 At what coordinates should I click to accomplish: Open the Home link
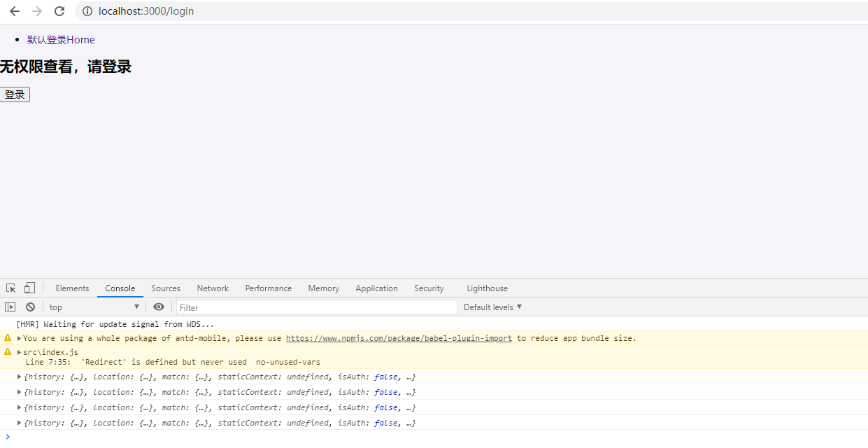point(81,40)
